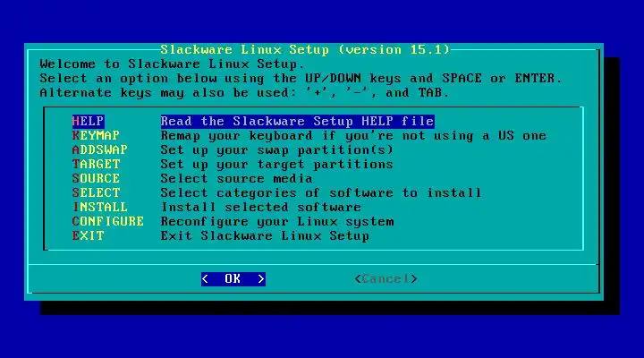Choose the SELECT menu entry
This screenshot has width=644, height=358.
point(96,192)
